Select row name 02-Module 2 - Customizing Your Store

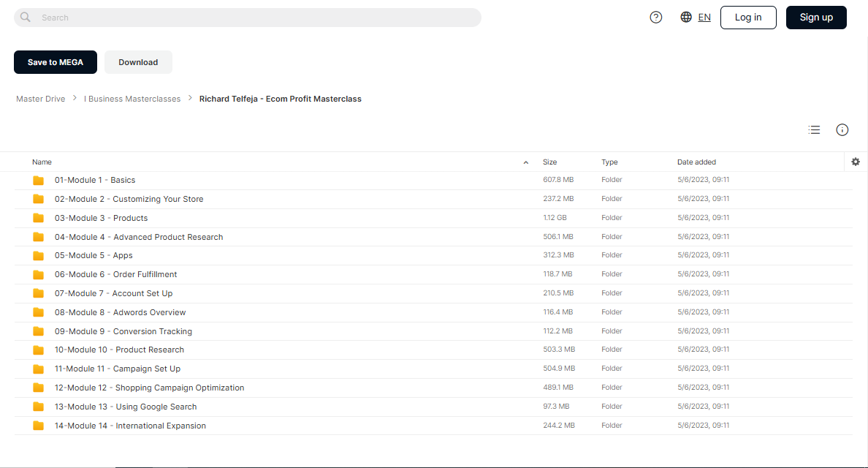click(x=129, y=199)
